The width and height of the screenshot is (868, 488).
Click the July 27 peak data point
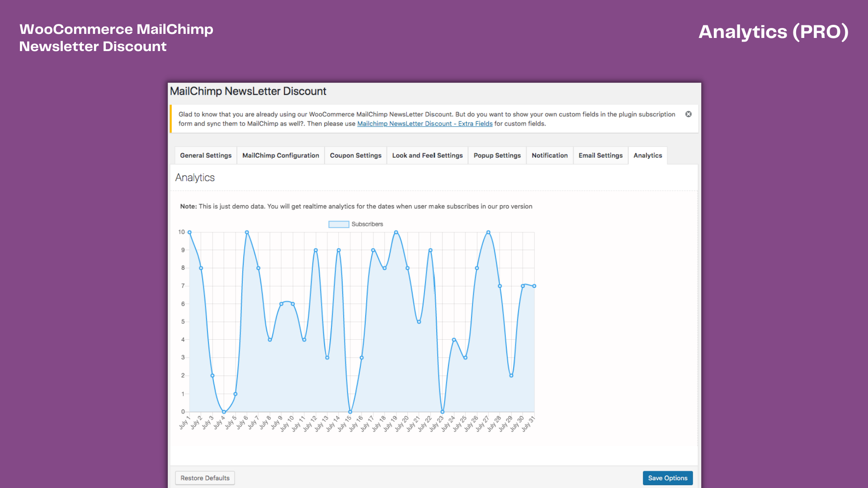coord(488,232)
